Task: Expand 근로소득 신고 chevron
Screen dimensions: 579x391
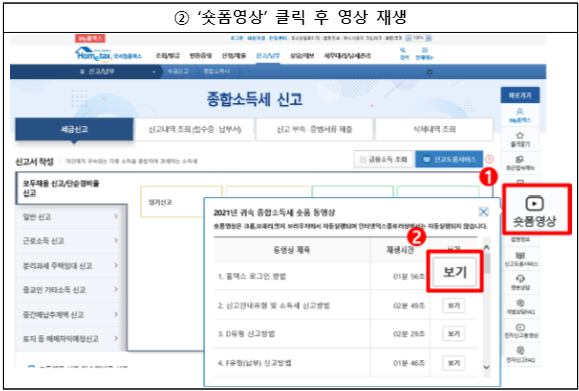Action: [116, 240]
